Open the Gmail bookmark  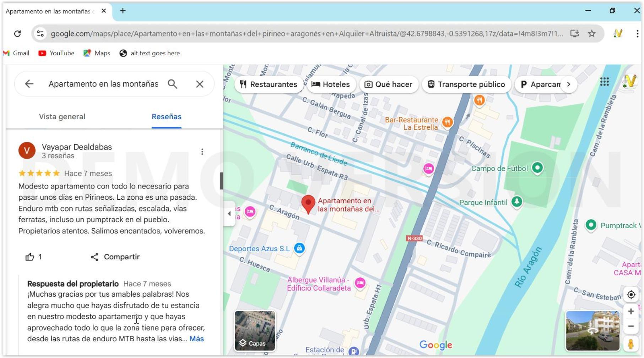(16, 53)
